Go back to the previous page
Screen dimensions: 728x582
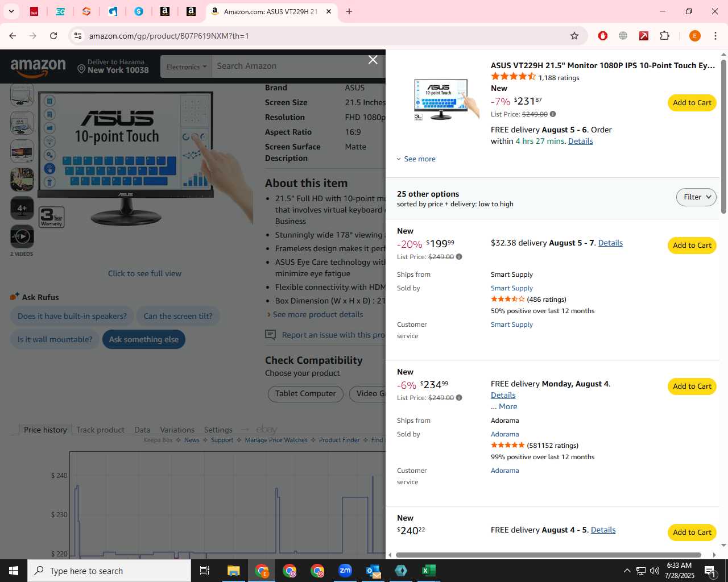[x=13, y=36]
